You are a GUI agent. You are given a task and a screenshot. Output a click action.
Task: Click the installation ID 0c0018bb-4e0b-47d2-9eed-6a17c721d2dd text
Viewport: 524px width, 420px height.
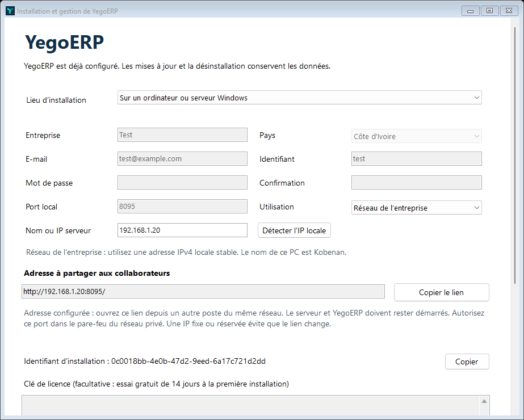(188, 361)
